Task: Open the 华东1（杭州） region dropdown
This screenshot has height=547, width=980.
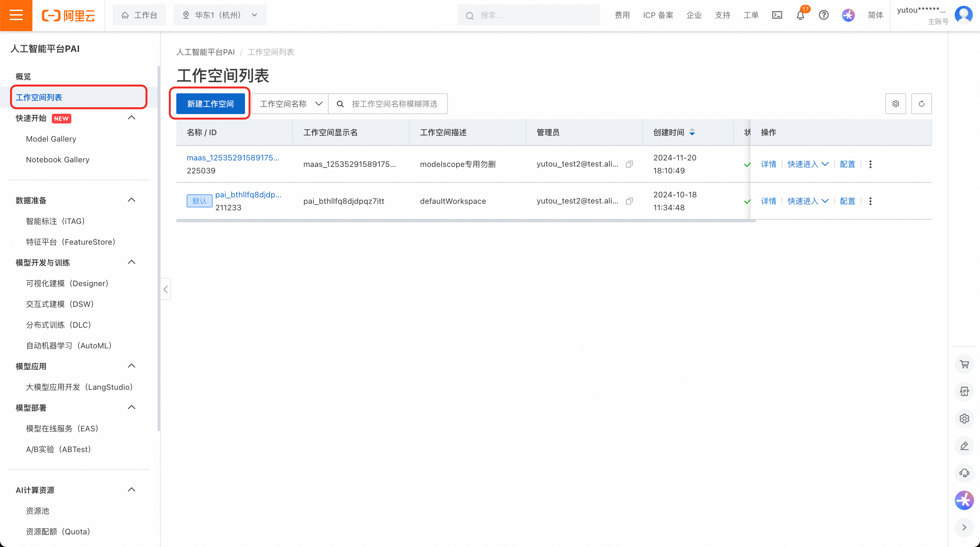Action: coord(220,15)
